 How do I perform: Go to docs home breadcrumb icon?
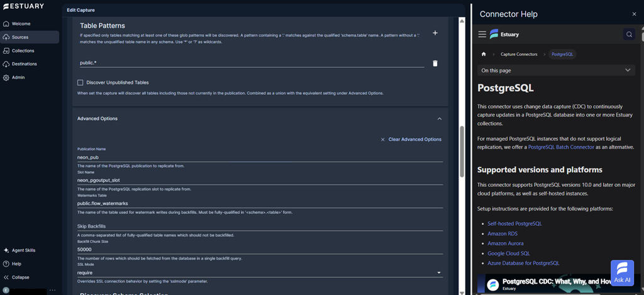(x=484, y=54)
